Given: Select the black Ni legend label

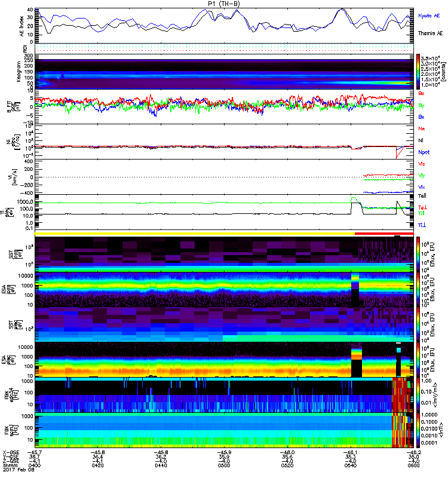Looking at the screenshot, I should (421, 140).
